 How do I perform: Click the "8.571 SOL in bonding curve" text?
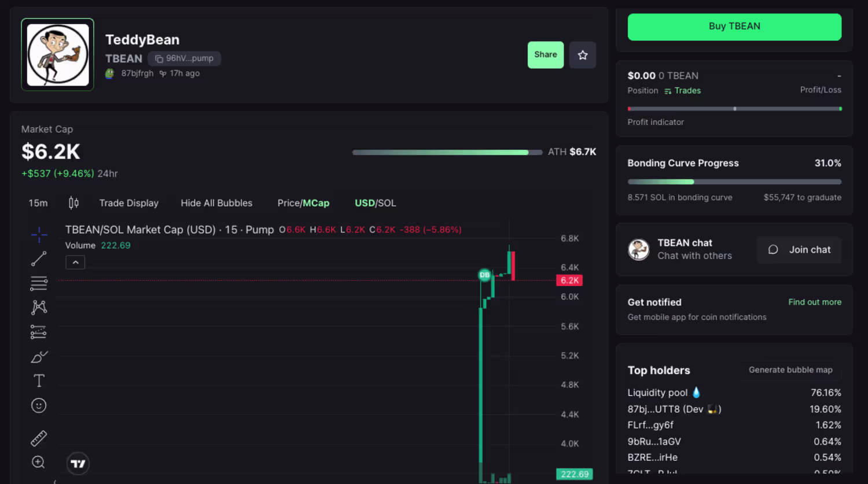[x=680, y=198]
